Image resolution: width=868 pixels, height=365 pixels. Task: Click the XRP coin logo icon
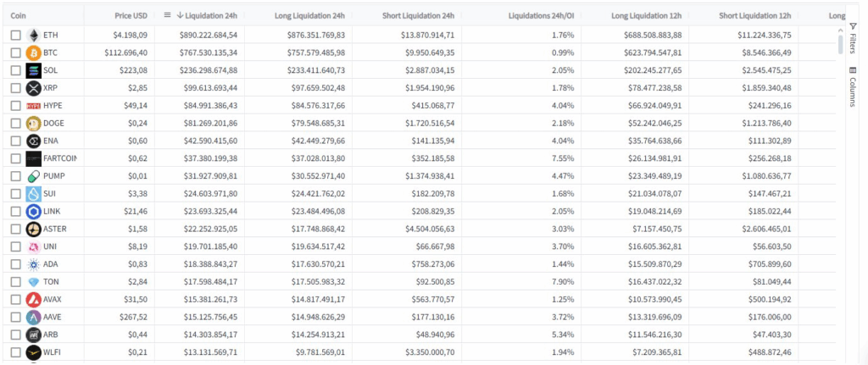point(34,88)
